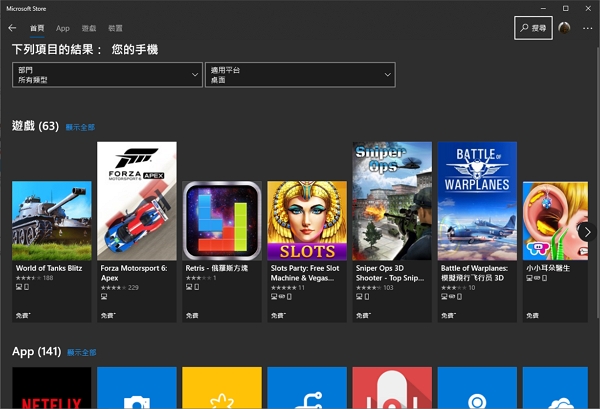Click the Forza 229 star rating

[x=119, y=288]
